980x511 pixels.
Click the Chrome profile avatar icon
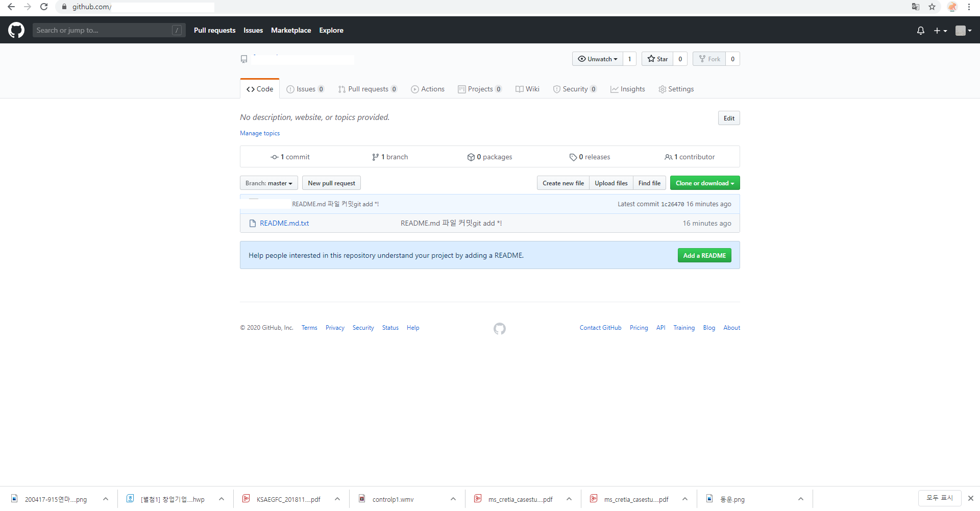pyautogui.click(x=952, y=7)
